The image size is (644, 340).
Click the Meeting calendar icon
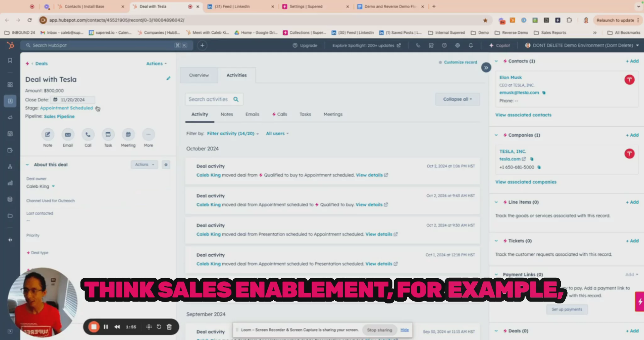(x=128, y=135)
